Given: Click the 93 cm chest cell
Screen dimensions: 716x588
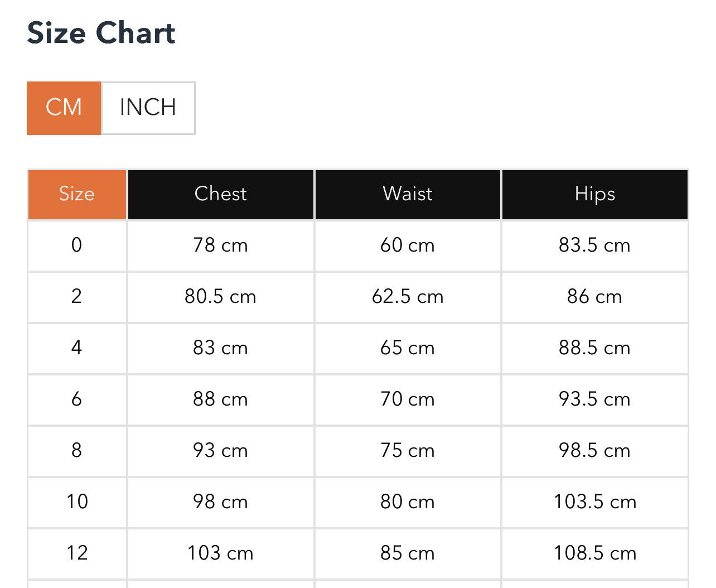Looking at the screenshot, I should pos(221,450).
